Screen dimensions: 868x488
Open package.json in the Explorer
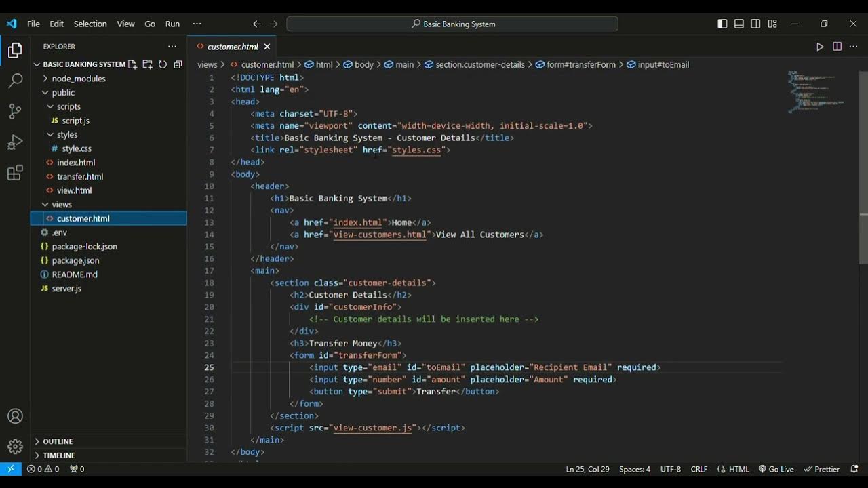108,260
